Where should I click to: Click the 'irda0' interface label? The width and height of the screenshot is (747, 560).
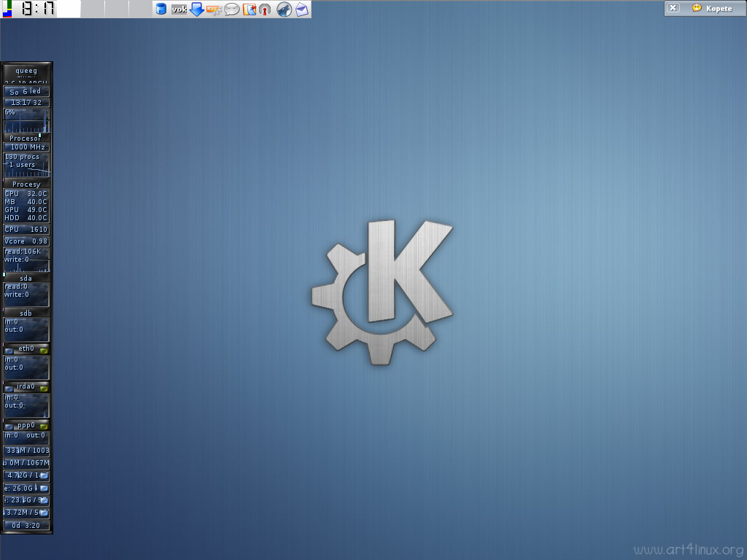pyautogui.click(x=26, y=386)
